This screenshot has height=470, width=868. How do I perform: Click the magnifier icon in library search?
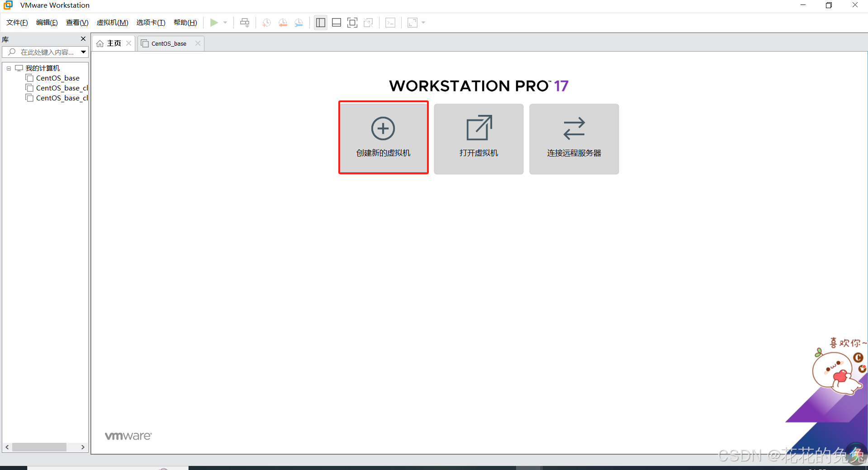[12, 52]
